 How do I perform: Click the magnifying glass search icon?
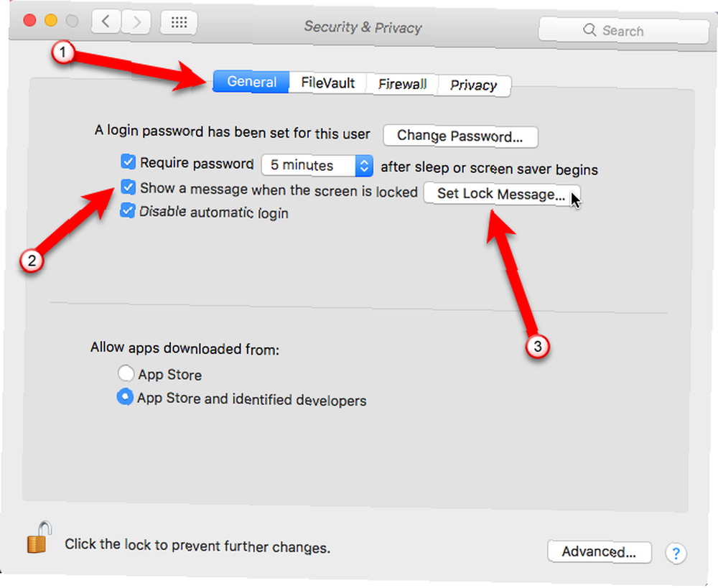coord(589,30)
